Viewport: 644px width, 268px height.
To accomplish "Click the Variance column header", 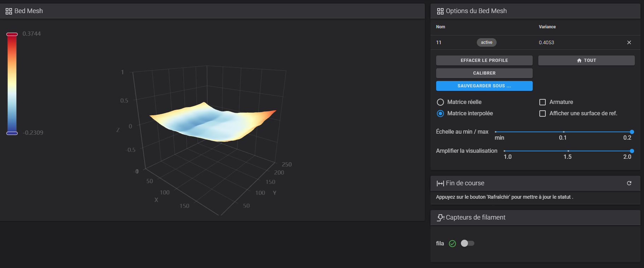I will 547,27.
